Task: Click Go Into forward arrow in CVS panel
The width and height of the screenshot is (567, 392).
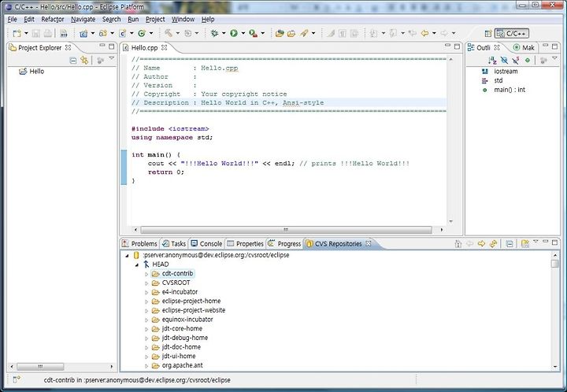Action: (x=481, y=244)
